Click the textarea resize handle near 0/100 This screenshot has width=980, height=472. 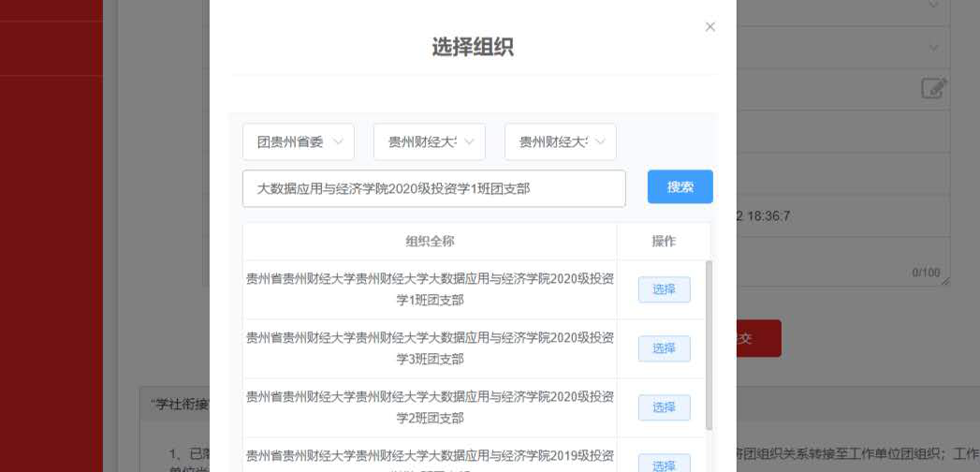coord(945,281)
